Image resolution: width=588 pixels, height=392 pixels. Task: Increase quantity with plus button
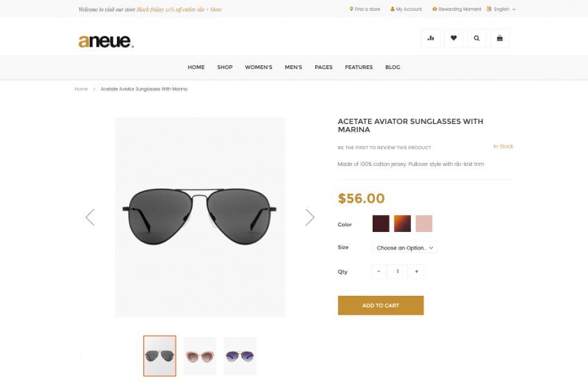[417, 271]
